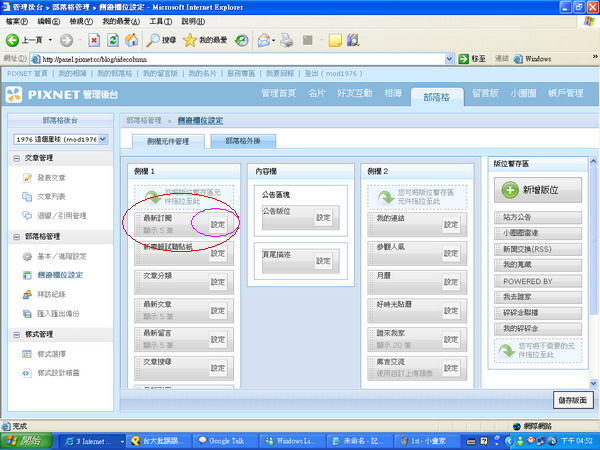Open Favorites star icon
The image size is (600, 450).
[x=190, y=40]
